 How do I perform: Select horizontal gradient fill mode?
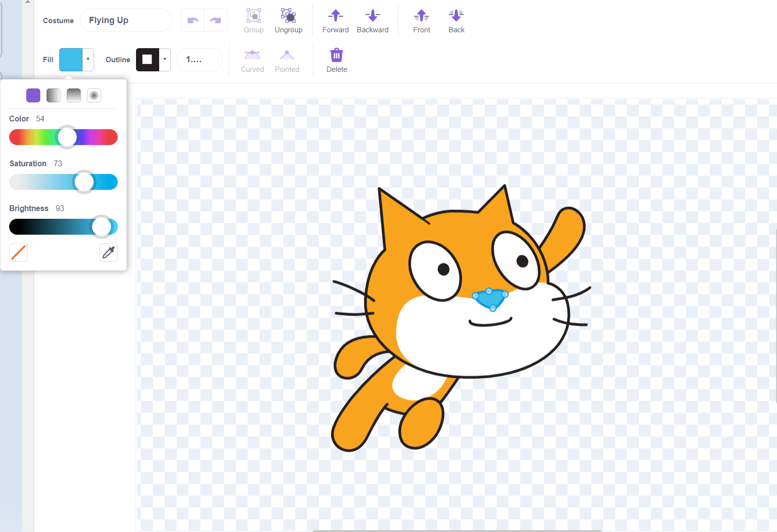tap(54, 95)
